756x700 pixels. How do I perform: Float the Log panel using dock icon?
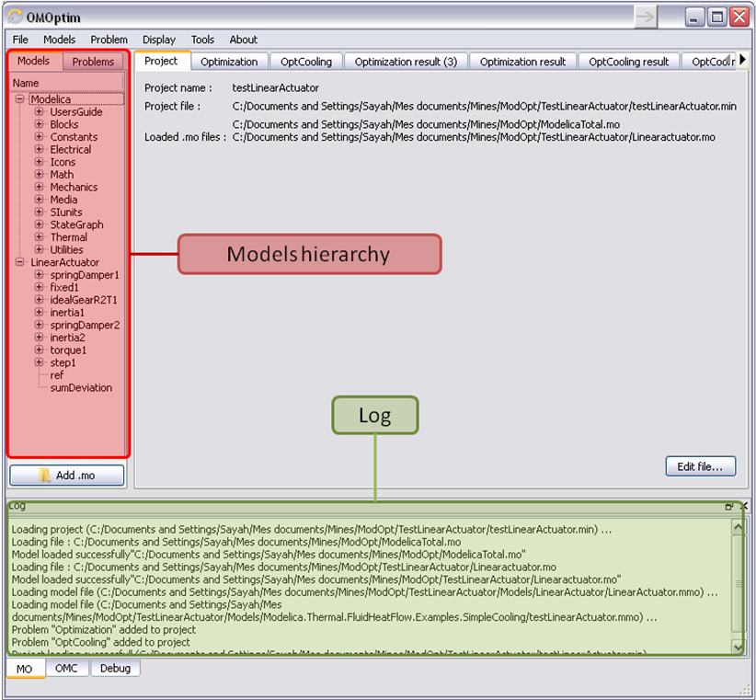[729, 506]
